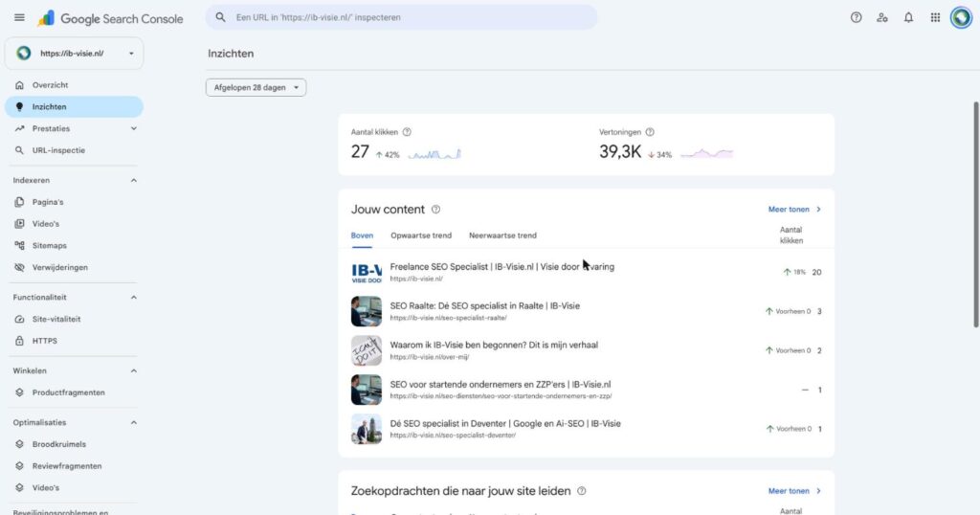Click the search magnifier icon in URL bar
This screenshot has height=515, width=980.
221,17
